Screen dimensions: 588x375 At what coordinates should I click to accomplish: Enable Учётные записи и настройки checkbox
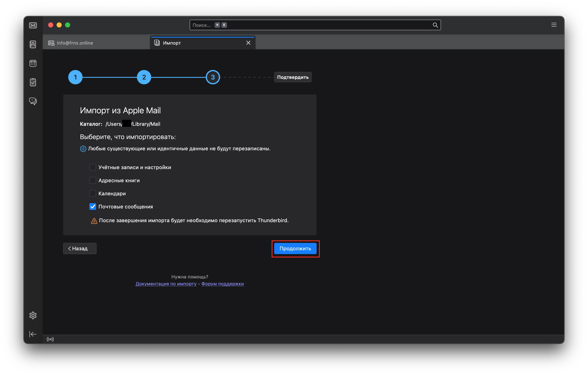tap(93, 167)
